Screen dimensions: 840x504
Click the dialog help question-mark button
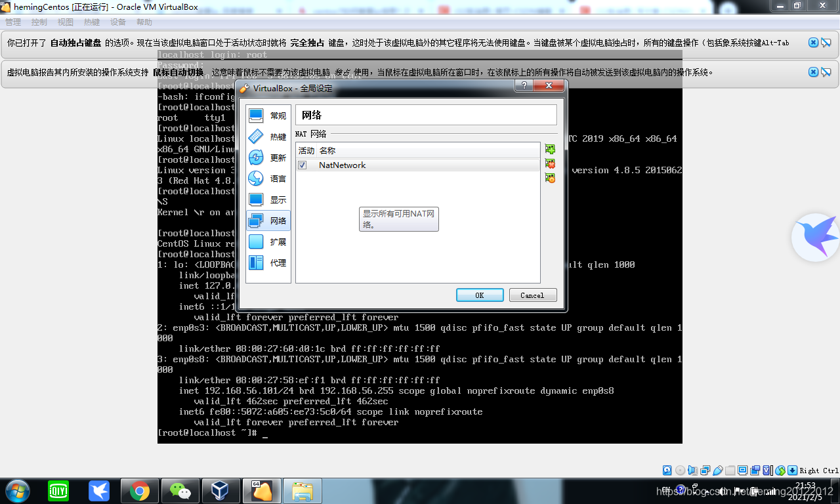coord(523,86)
